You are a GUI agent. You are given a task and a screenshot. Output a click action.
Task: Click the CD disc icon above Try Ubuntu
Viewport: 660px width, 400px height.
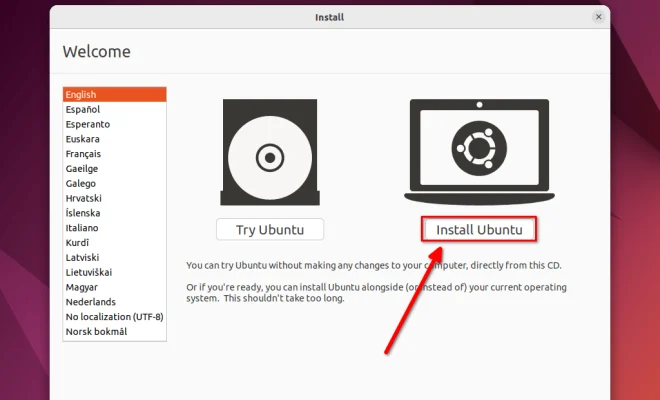270,152
